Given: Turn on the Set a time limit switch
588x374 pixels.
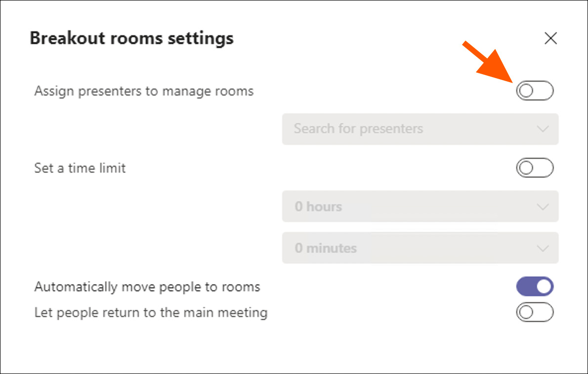Looking at the screenshot, I should 535,168.
